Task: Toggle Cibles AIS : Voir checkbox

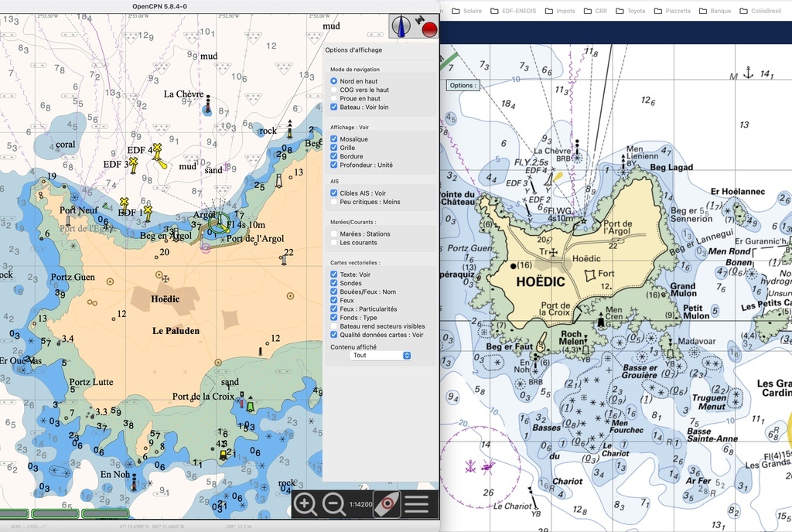Action: tap(334, 193)
